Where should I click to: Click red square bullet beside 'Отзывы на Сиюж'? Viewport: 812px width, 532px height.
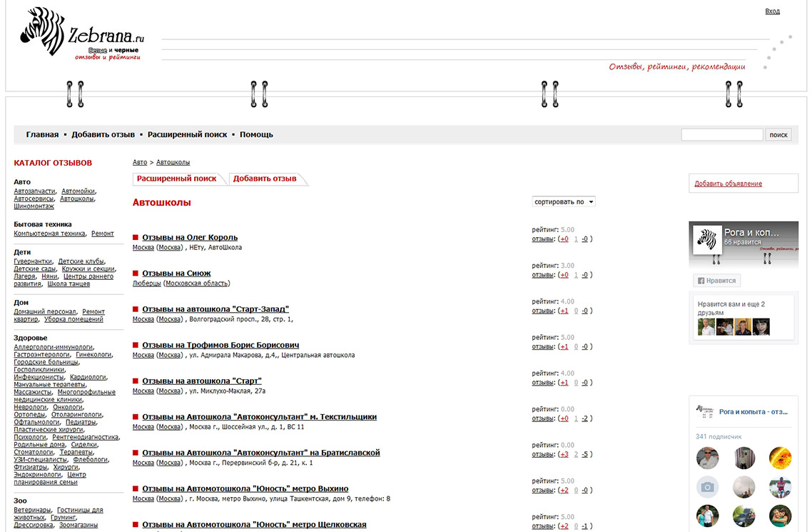(136, 273)
